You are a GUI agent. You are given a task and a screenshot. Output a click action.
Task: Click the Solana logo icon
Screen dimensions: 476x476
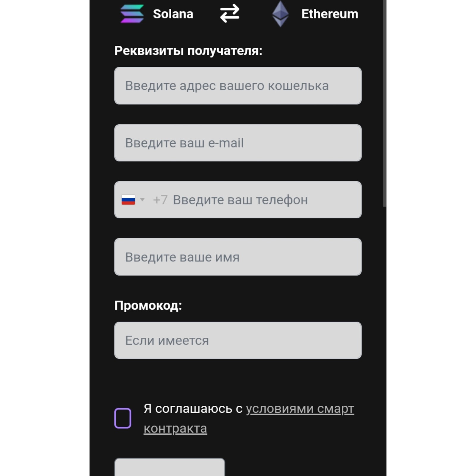tap(132, 14)
